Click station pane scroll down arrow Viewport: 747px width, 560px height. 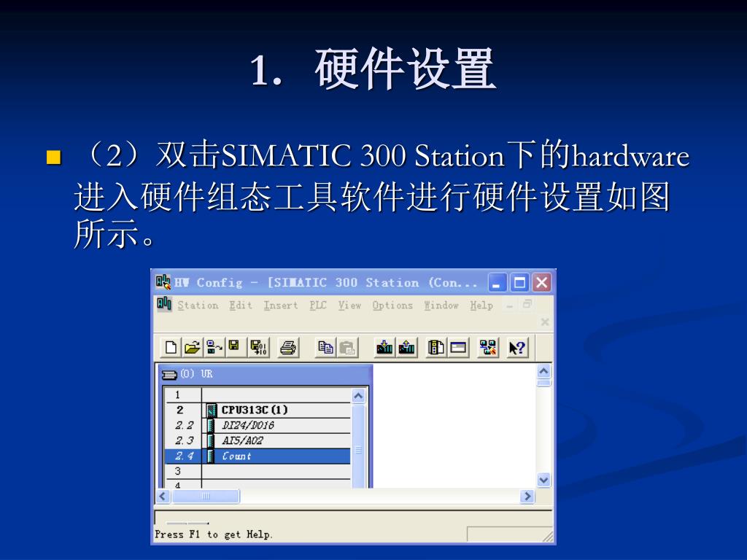pyautogui.click(x=543, y=480)
